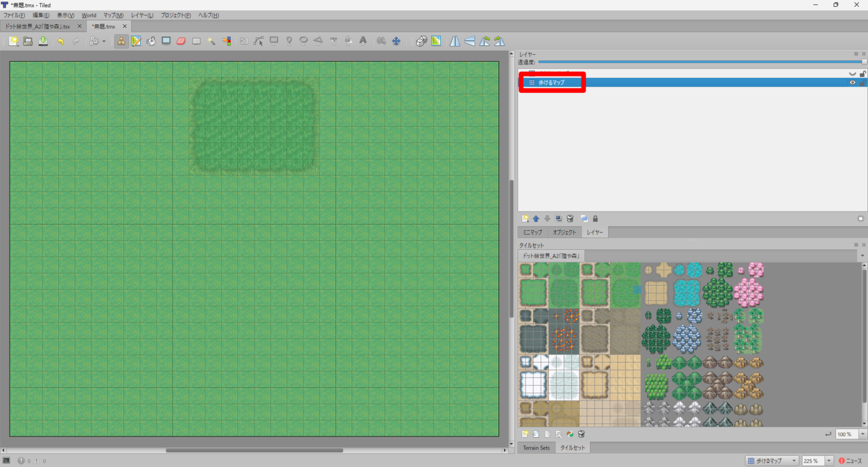Image resolution: width=868 pixels, height=467 pixels.
Task: Enable Random Mode with the dice icon
Action: [422, 41]
